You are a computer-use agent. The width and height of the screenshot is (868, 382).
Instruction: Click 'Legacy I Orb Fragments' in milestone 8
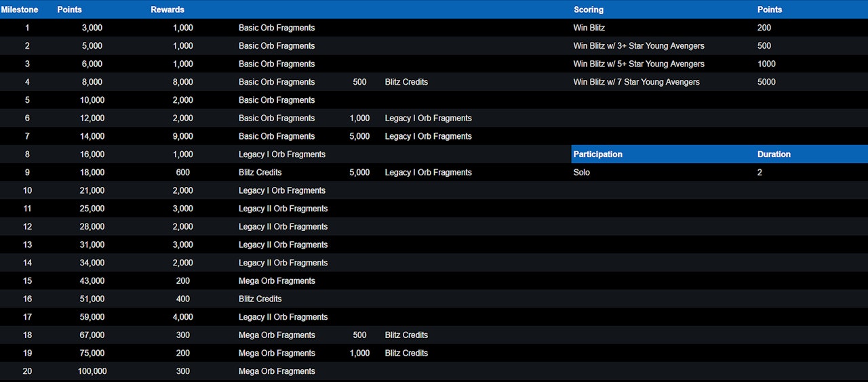282,154
